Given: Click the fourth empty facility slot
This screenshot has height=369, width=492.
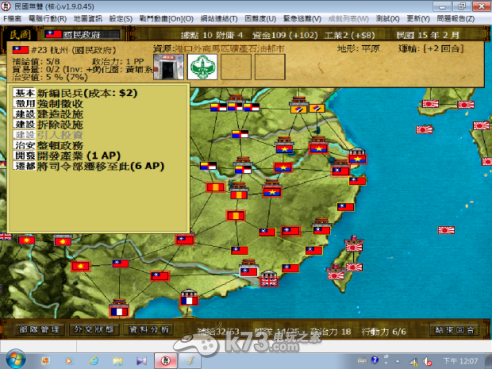Looking at the screenshot, I should (x=270, y=67).
